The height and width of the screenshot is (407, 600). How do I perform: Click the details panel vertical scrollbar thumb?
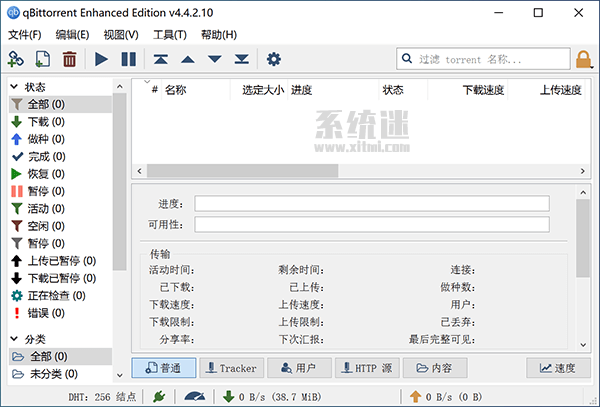pos(583,238)
